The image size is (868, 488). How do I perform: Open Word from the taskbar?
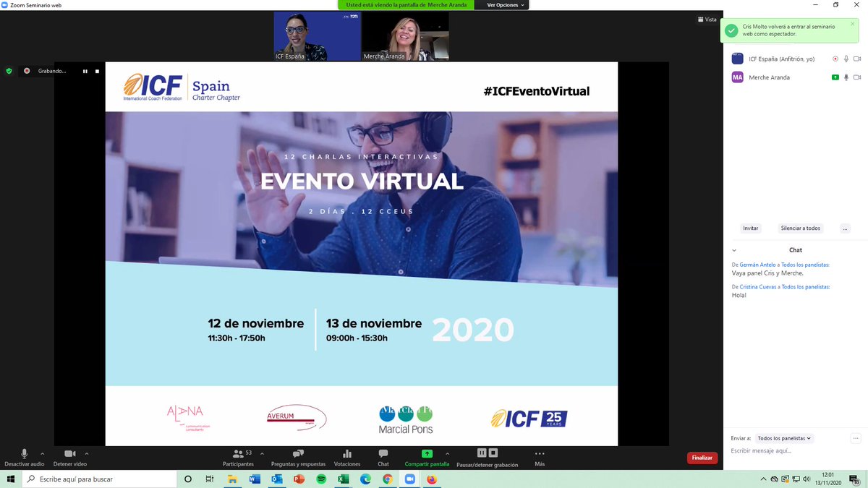[255, 479]
